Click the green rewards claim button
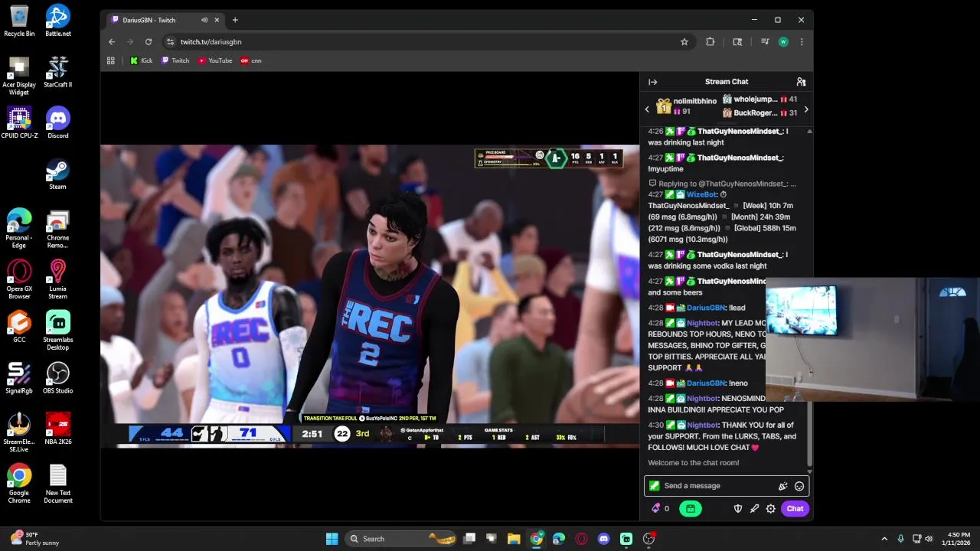 690,508
